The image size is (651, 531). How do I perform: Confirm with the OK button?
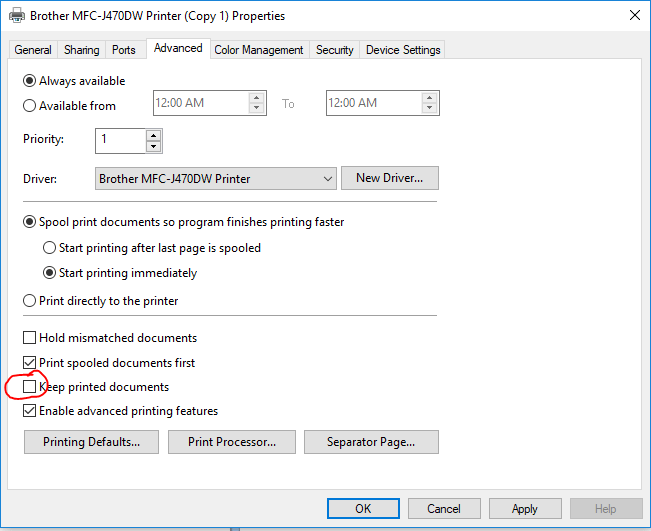363,509
